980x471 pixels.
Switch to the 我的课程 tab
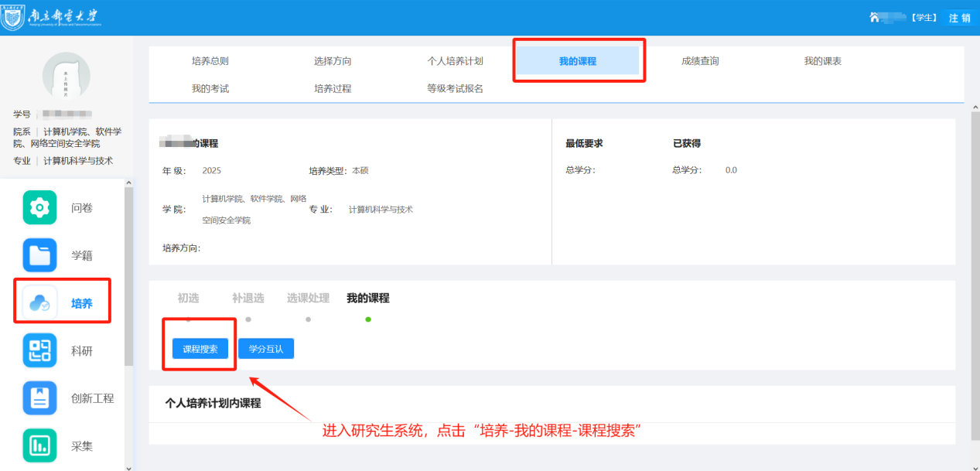click(578, 61)
